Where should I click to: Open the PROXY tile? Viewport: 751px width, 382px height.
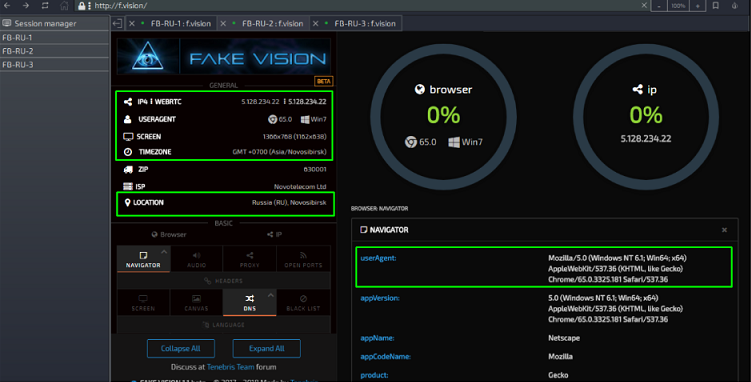(x=250, y=259)
